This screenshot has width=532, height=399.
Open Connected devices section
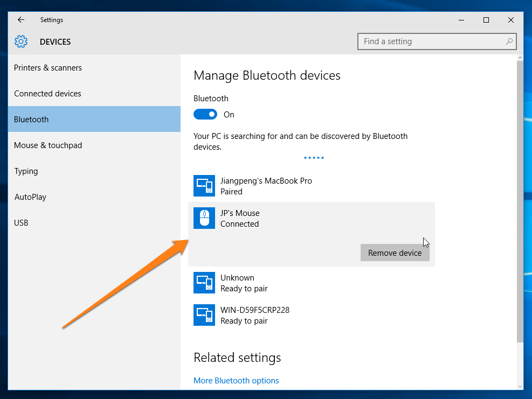[x=94, y=93]
